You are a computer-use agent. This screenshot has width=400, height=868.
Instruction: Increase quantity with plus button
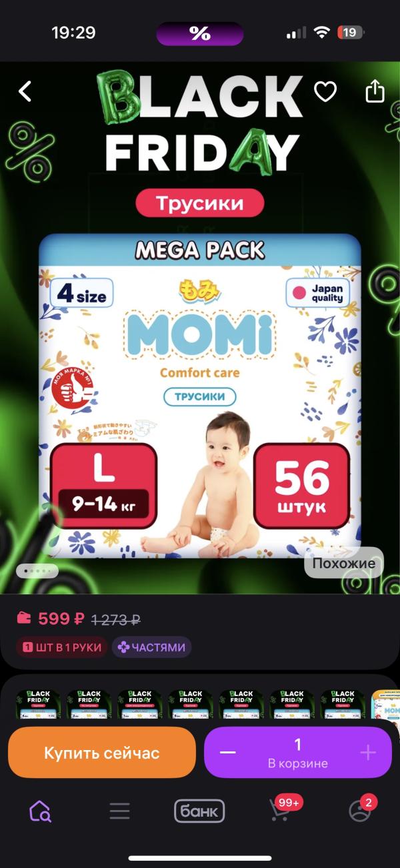[x=368, y=753]
